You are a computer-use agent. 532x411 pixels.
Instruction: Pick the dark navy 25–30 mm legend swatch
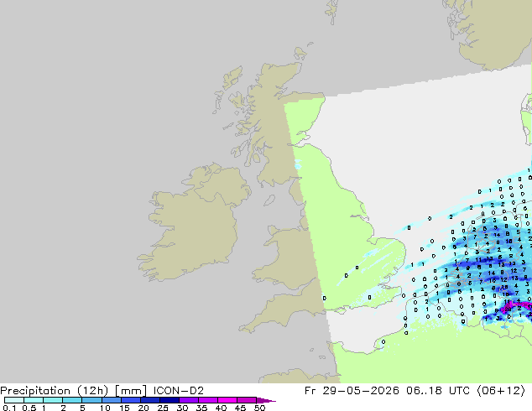170,400
